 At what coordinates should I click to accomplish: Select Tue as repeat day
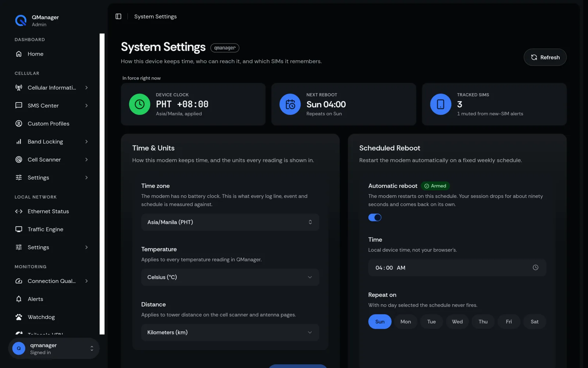(431, 322)
